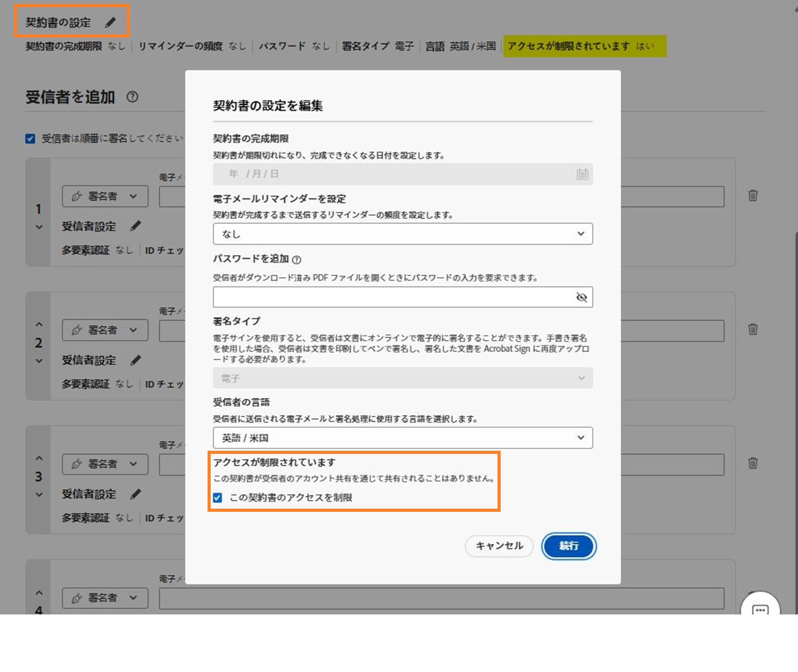The height and width of the screenshot is (672, 798).
Task: Click the help icon beside パスワードを追加
Action: pos(297,260)
